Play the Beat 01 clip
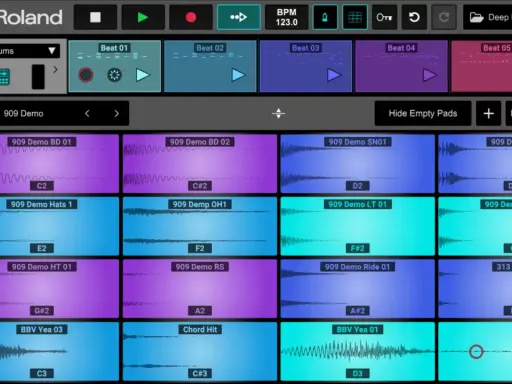Viewport: 512px width, 384px height. [143, 75]
